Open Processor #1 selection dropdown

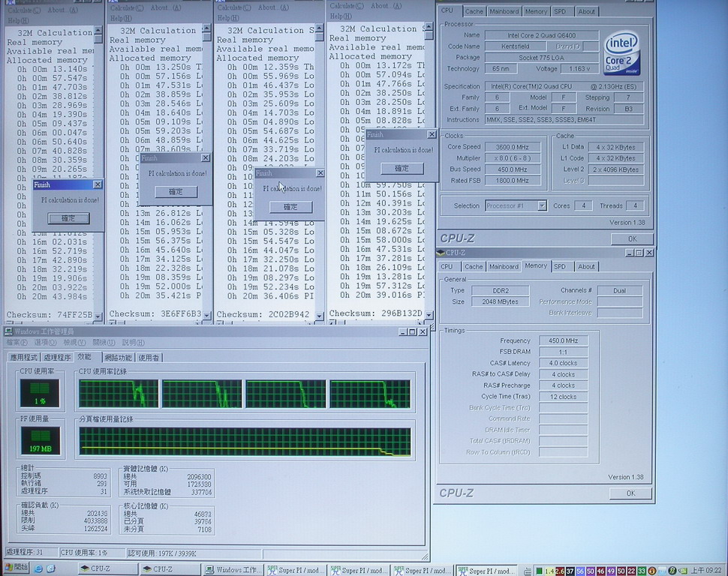click(x=542, y=205)
